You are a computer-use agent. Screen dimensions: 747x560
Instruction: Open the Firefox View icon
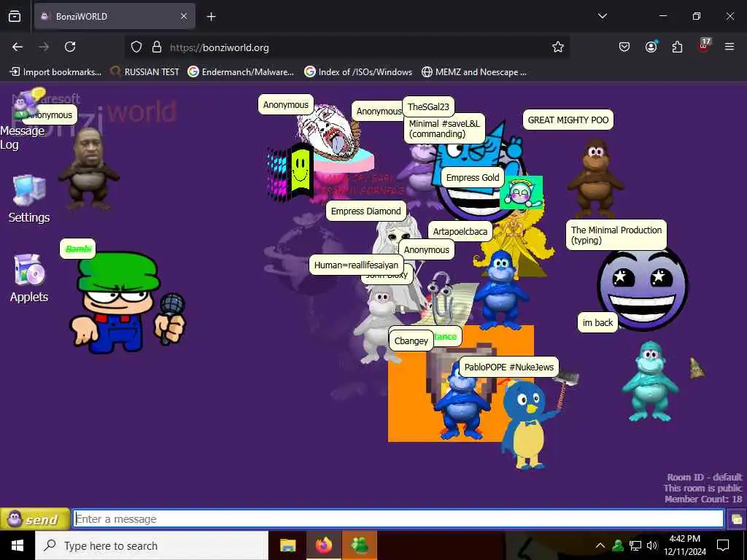(x=15, y=17)
